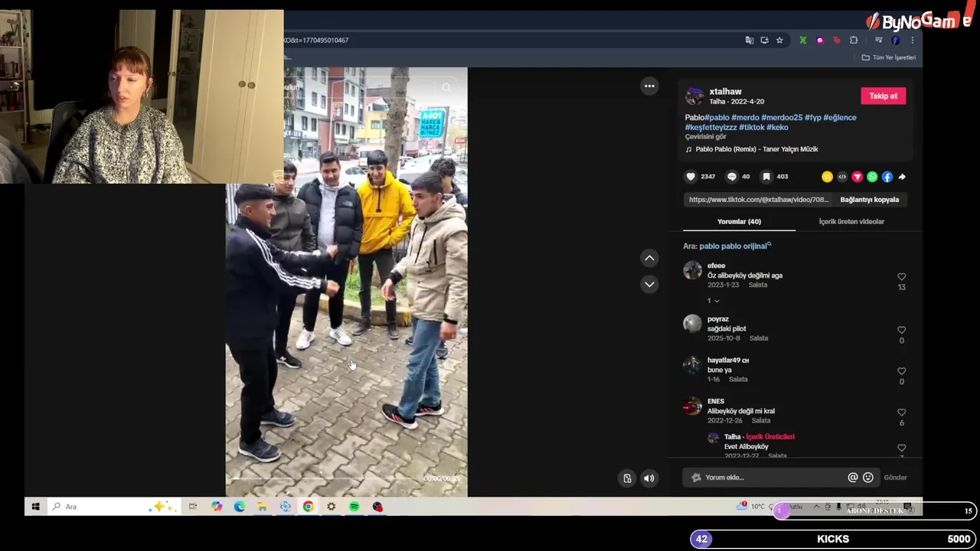Screen dimensions: 980x551
Task: Open Spotify from the taskbar
Action: [x=354, y=507]
